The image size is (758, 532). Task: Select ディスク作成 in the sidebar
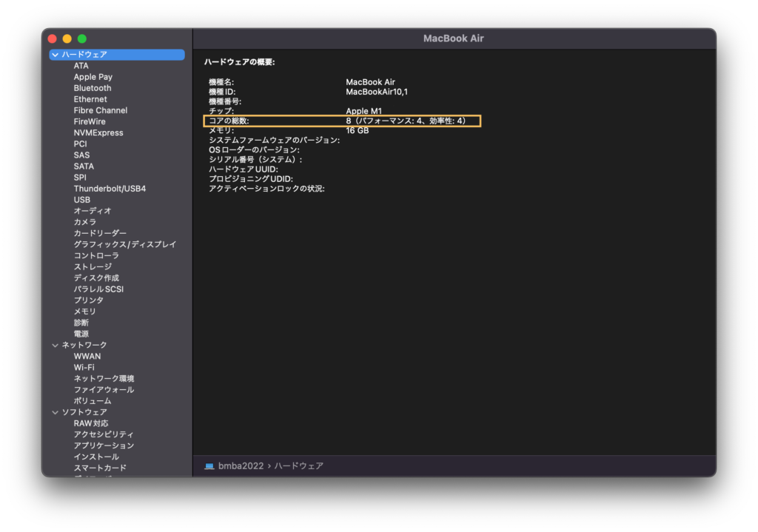coord(96,277)
